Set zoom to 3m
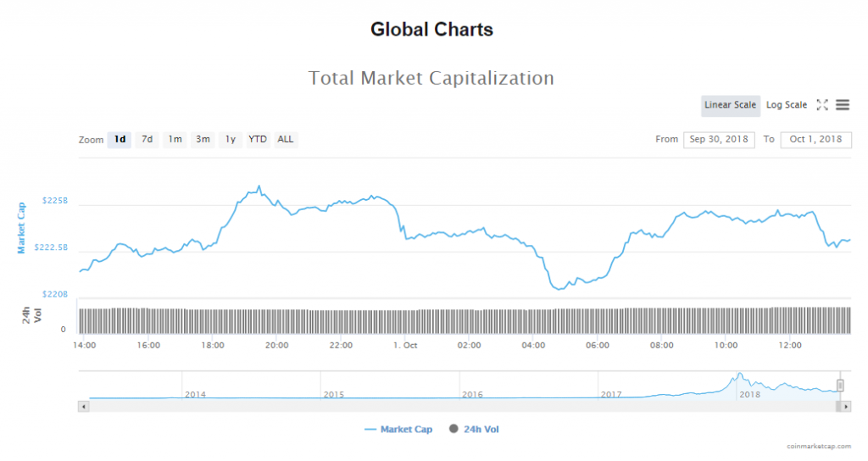868x461 pixels. pyautogui.click(x=203, y=139)
